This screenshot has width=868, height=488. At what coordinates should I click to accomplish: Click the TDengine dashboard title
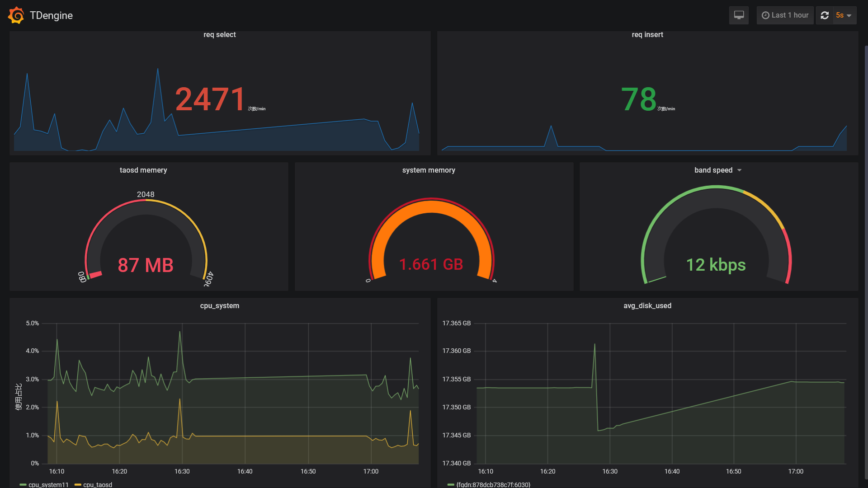coord(51,15)
